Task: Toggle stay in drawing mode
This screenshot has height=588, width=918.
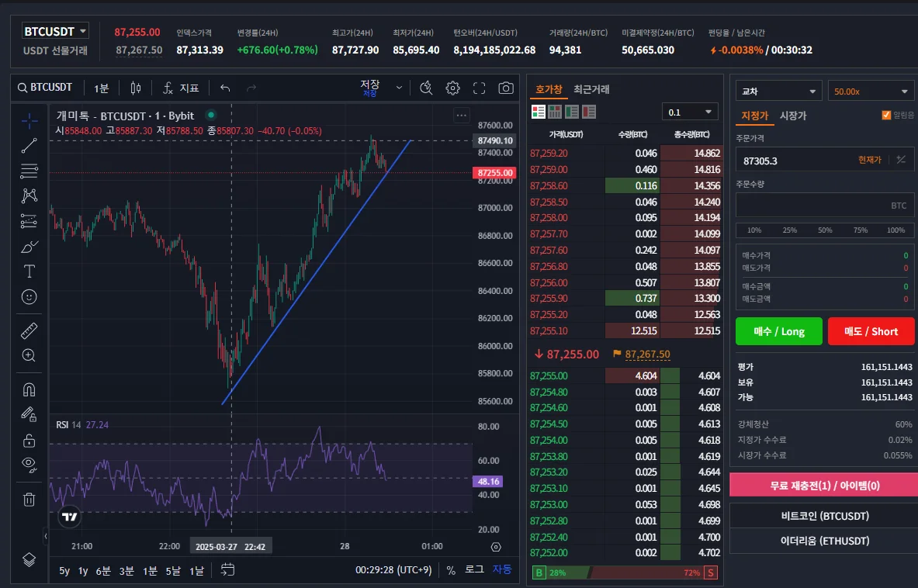Action: [29, 415]
